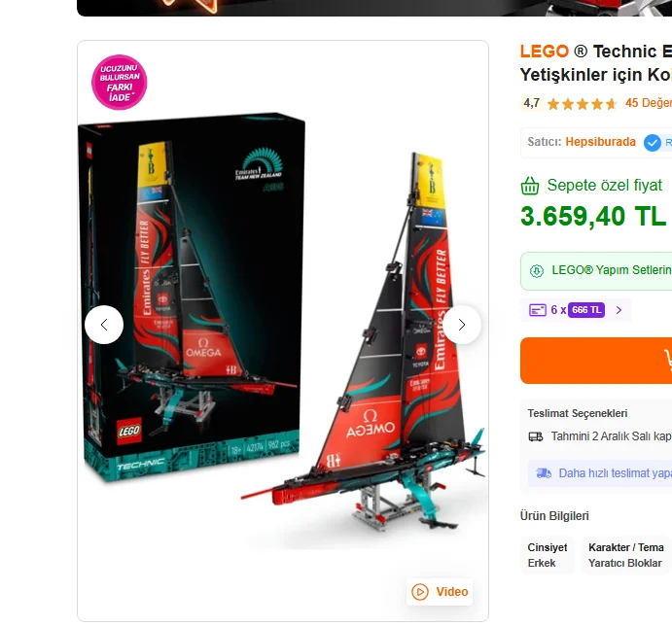Viewport: 672px width, 626px height.
Task: Play the product video
Action: click(x=441, y=591)
